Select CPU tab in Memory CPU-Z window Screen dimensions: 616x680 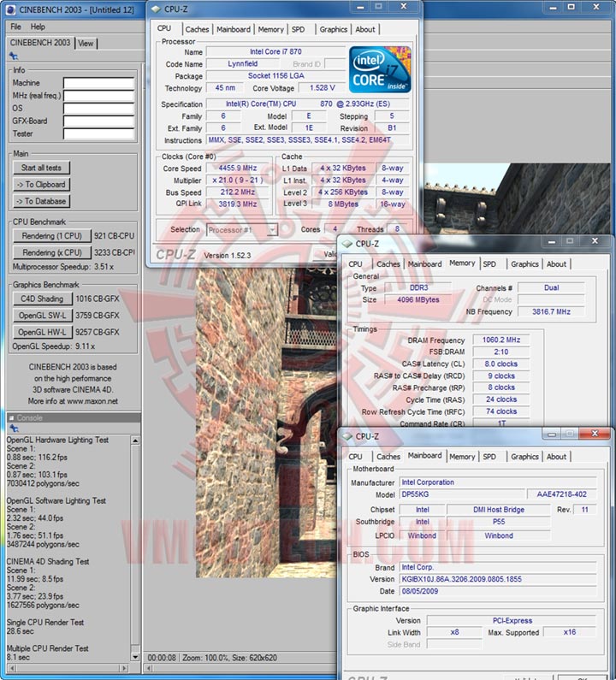tap(355, 264)
